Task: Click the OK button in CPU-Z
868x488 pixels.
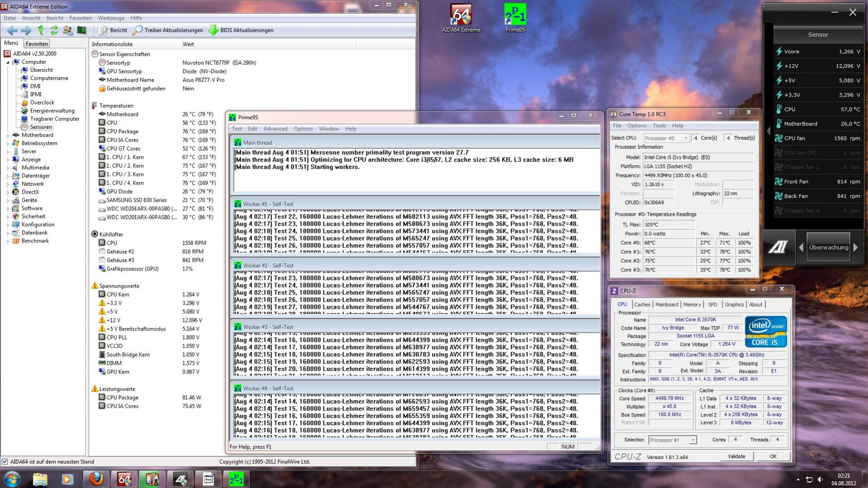Action: pos(773,457)
